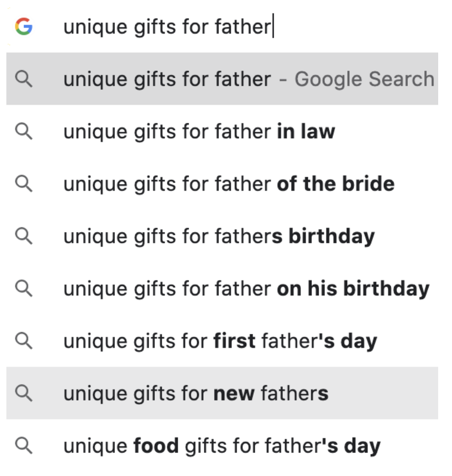Viewport: 452px width, 476px height.
Task: Click magnifier icon next to 'first father's day'
Action: 24,341
